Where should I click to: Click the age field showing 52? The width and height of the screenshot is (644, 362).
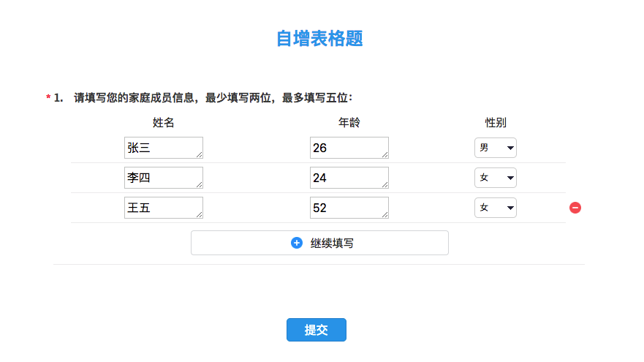pos(349,208)
